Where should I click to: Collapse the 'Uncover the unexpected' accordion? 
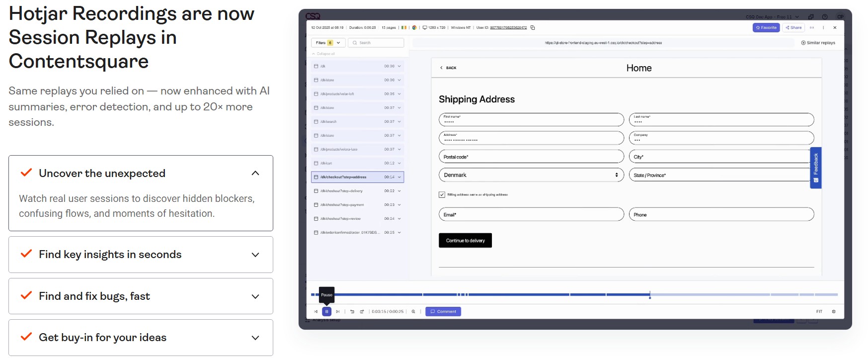click(x=255, y=174)
